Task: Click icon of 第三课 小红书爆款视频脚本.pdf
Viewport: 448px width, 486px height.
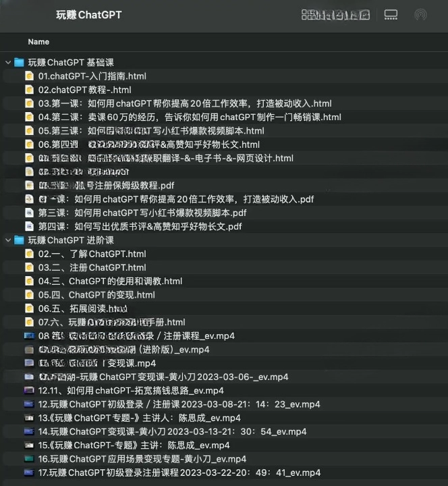Action: coord(29,213)
